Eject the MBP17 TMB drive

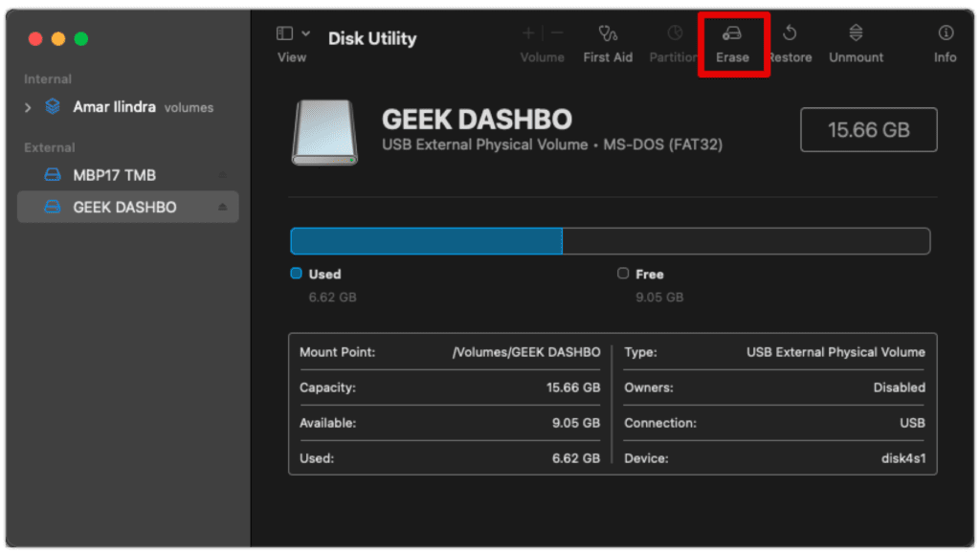pyautogui.click(x=222, y=175)
